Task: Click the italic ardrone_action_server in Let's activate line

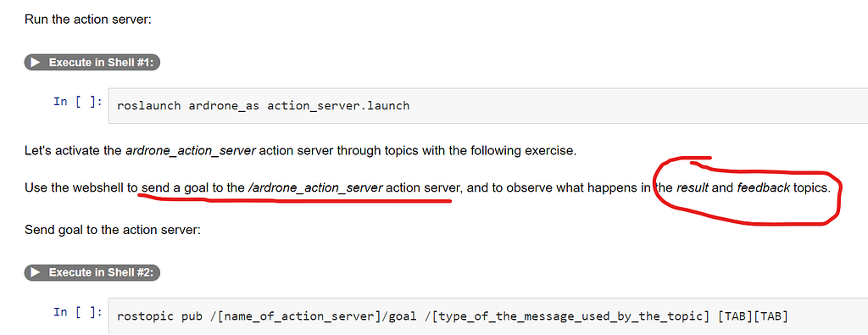Action: (191, 151)
